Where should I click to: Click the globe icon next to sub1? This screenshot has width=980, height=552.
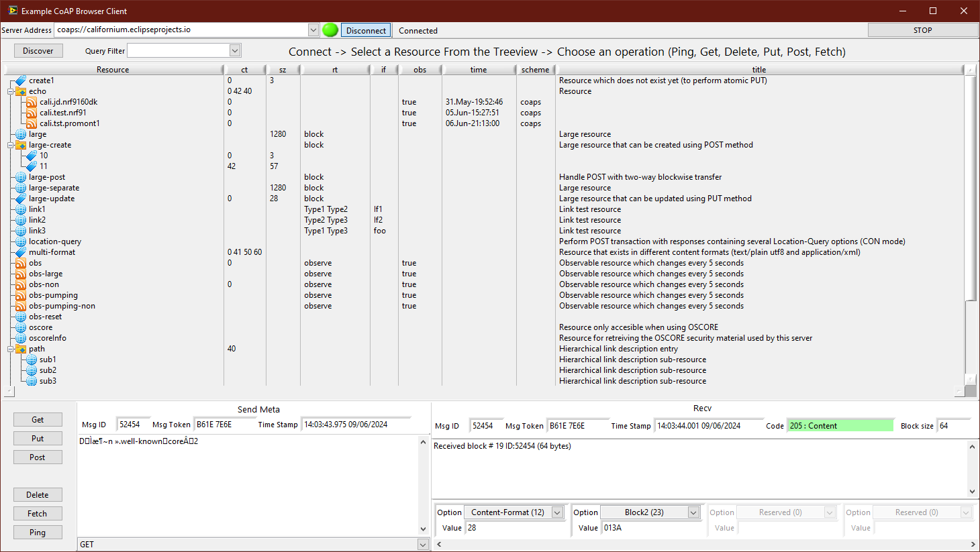coord(31,359)
